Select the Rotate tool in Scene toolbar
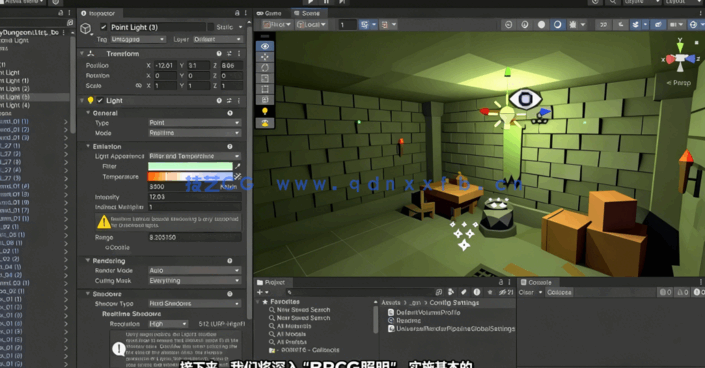Image resolution: width=705 pixels, height=368 pixels. click(x=265, y=68)
